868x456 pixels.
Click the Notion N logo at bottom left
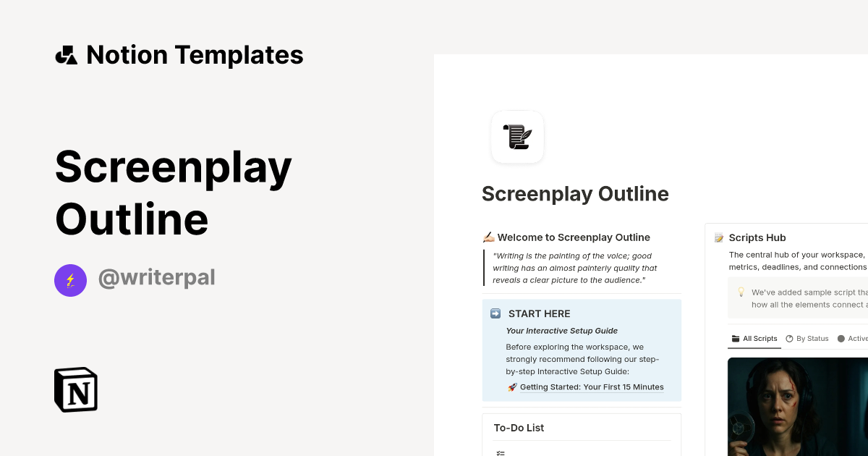point(75,389)
